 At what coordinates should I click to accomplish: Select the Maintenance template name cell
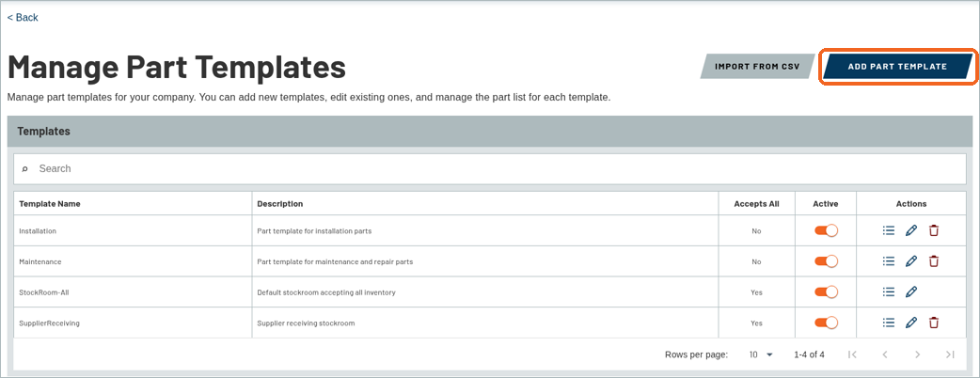(133, 261)
